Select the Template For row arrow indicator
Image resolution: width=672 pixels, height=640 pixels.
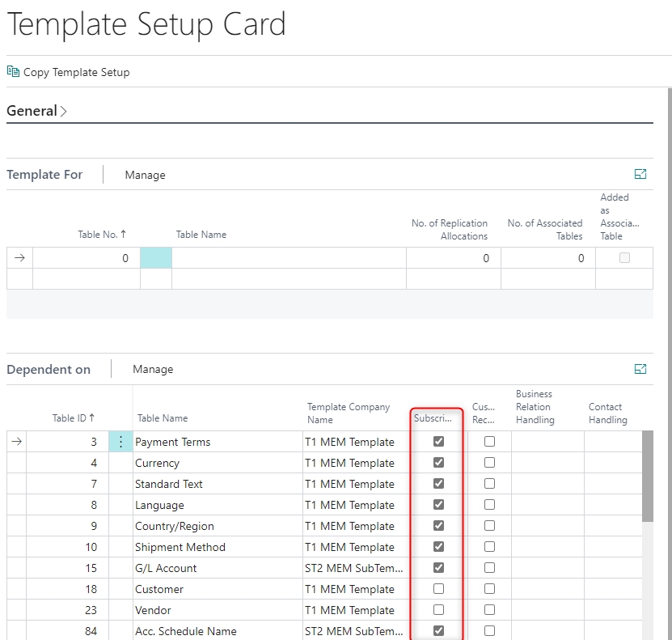click(19, 258)
